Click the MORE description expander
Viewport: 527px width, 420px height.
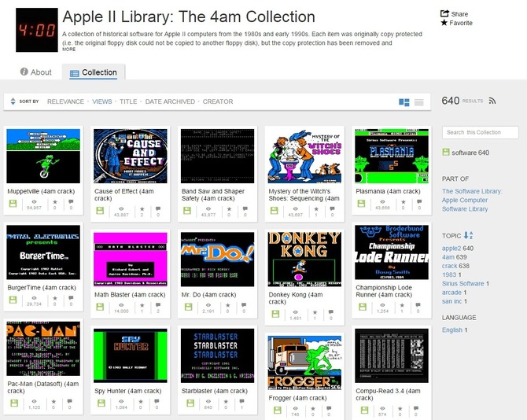69,49
